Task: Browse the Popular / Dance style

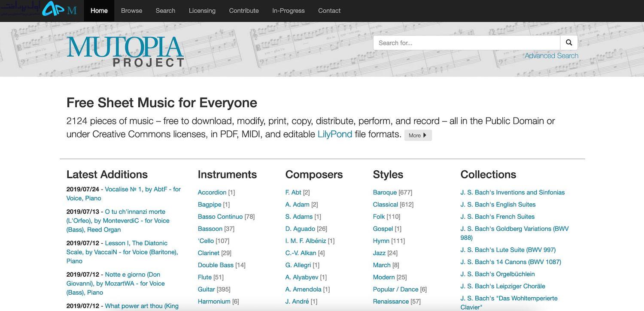Action: 396,289
